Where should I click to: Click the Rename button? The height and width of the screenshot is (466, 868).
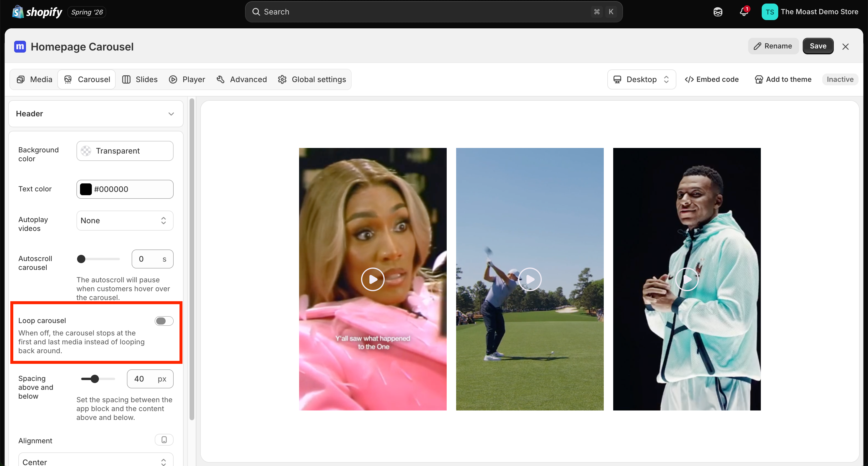pos(773,46)
